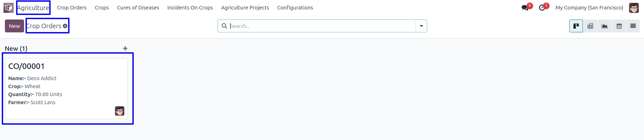The height and width of the screenshot is (140, 644).
Task: Open the activities clock icon
Action: click(542, 8)
